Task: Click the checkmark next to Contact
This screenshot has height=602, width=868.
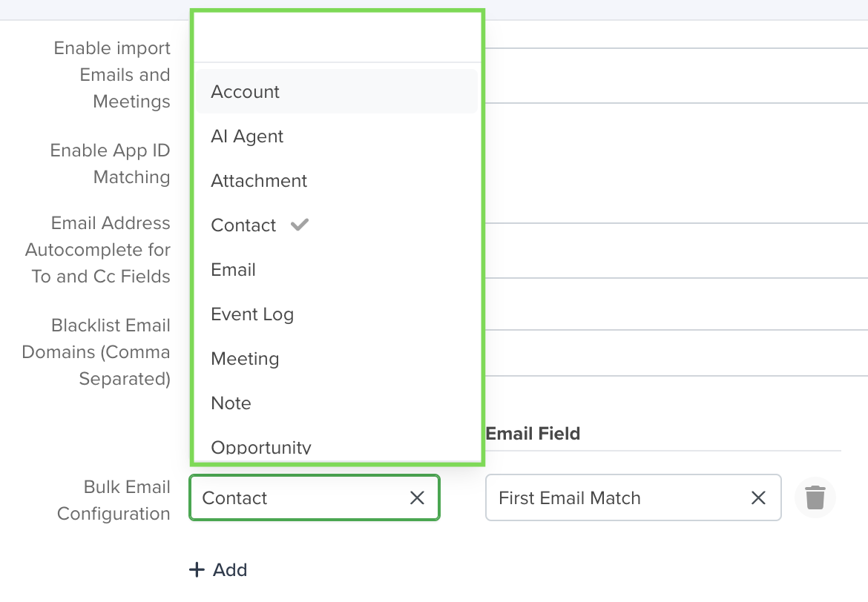Action: 300,225
